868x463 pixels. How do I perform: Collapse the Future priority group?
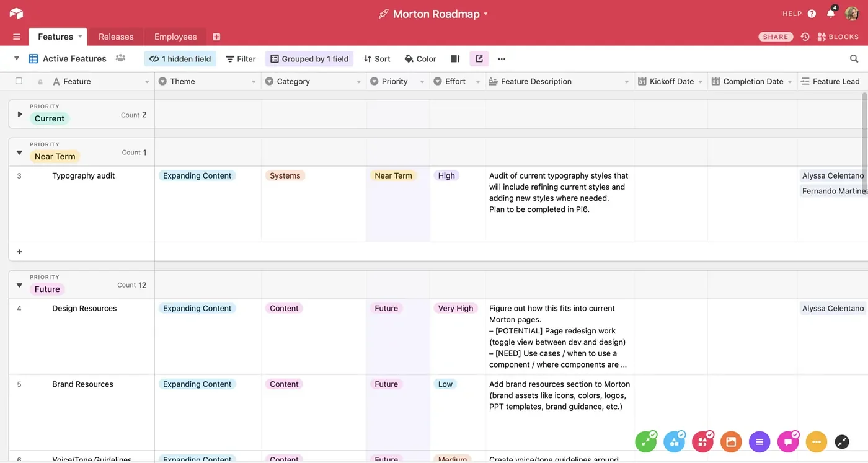19,285
